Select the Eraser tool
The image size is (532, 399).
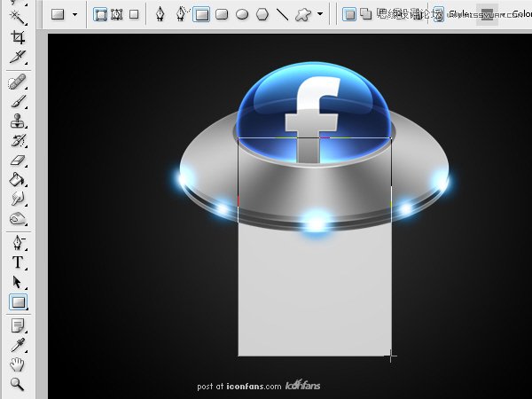(x=17, y=160)
